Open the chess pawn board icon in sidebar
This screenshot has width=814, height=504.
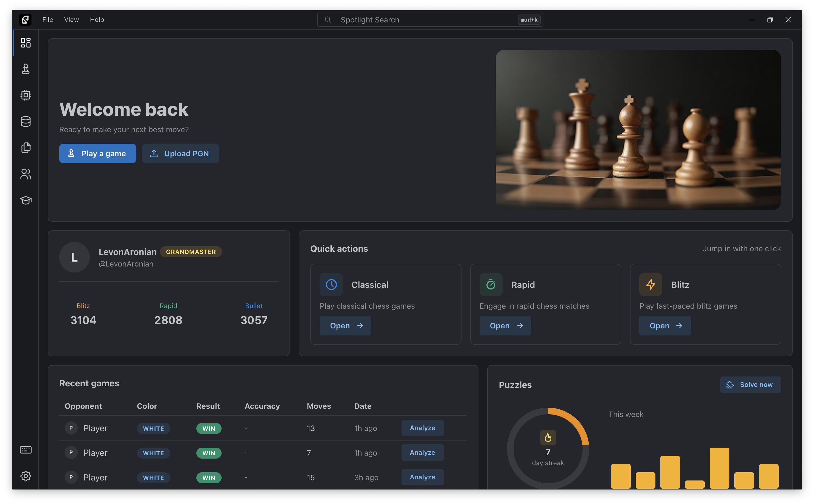point(26,69)
